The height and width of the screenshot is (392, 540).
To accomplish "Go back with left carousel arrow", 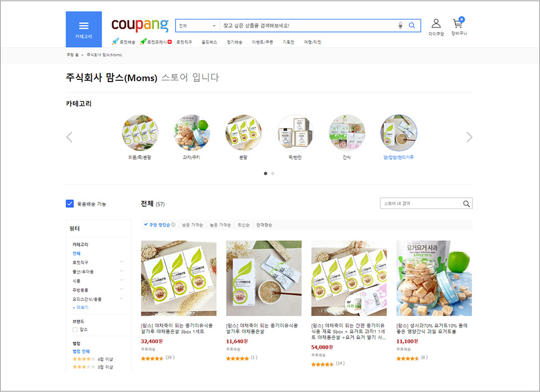I will [x=69, y=137].
